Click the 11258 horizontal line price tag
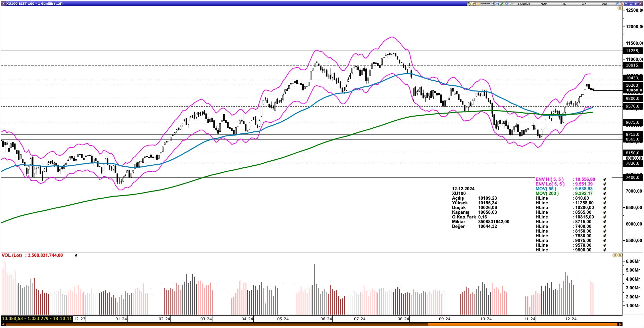 pyautogui.click(x=633, y=51)
